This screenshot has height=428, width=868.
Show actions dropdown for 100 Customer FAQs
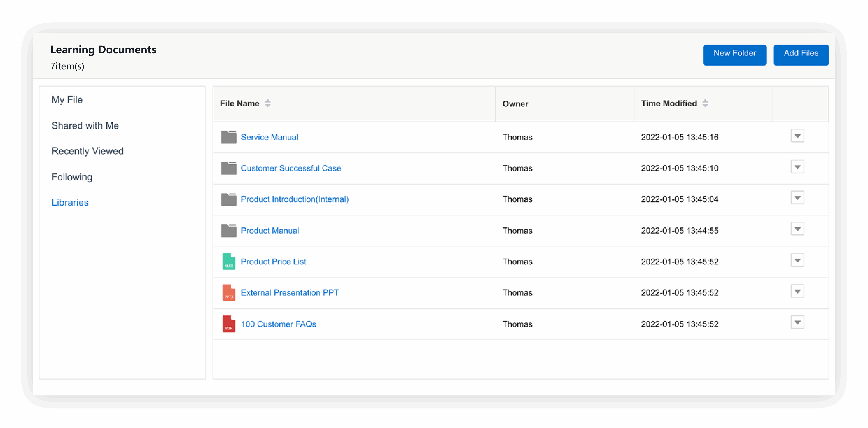tap(797, 322)
